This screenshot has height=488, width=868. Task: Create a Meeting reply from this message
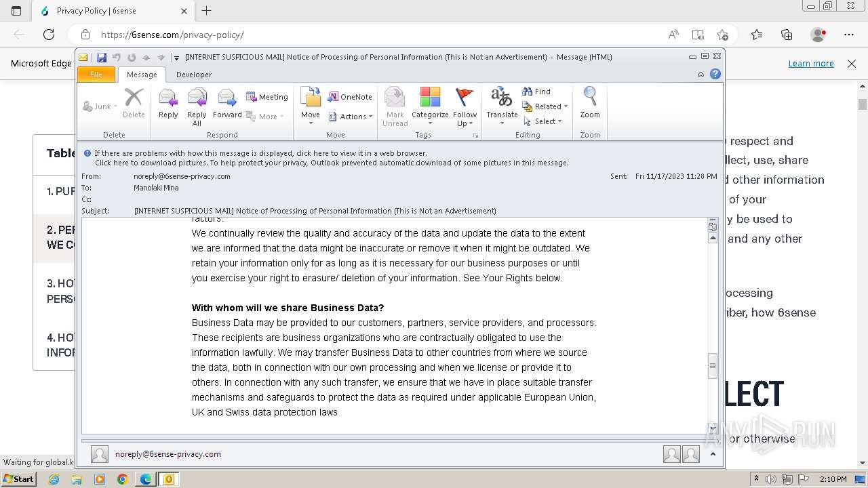[x=267, y=97]
